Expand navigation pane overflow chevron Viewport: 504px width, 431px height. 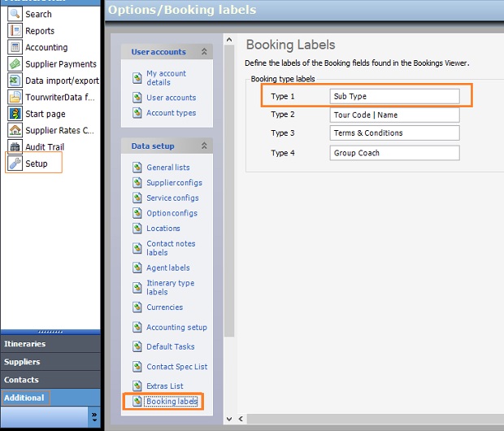[94, 417]
